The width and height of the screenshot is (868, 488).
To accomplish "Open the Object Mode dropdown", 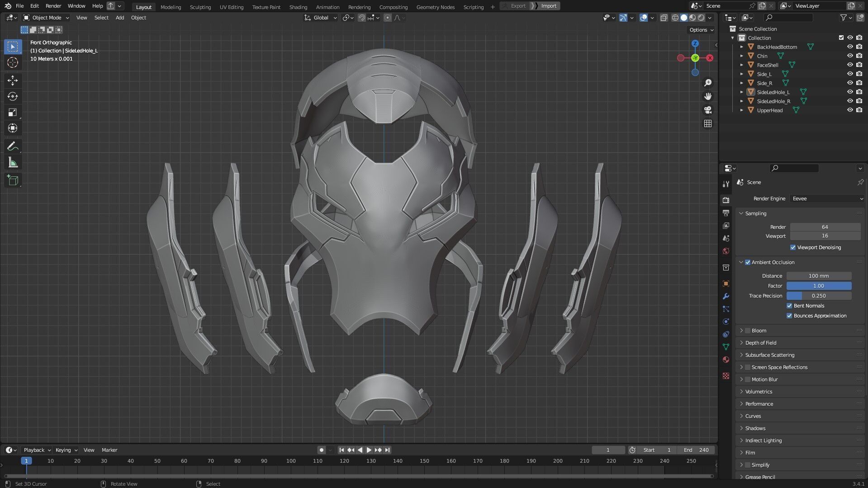I will pyautogui.click(x=46, y=18).
